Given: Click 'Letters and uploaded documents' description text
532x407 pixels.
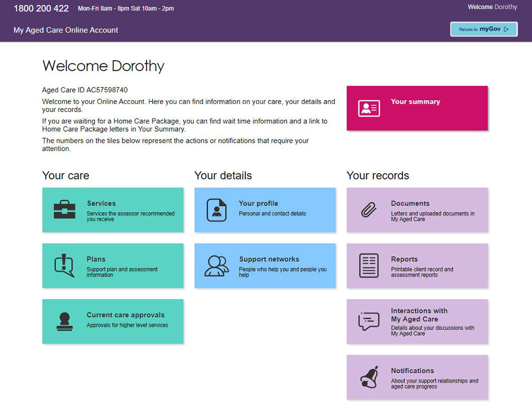Looking at the screenshot, I should coord(433,217).
